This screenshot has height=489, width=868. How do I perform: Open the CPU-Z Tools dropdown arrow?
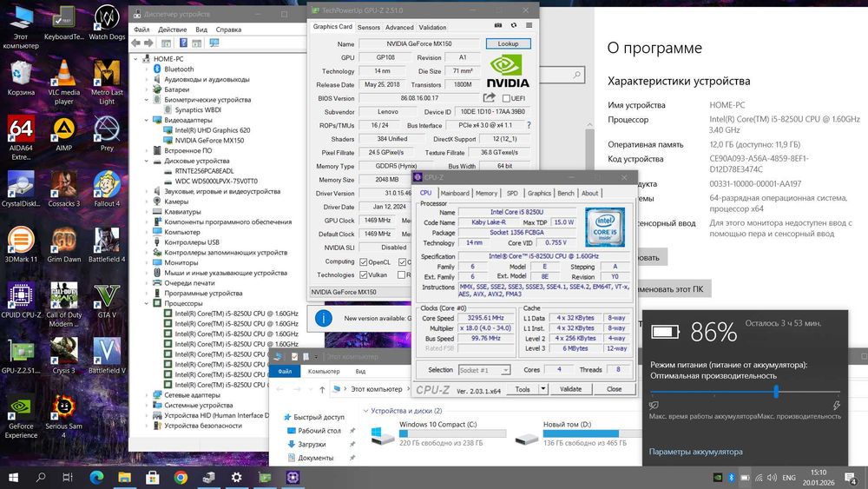coord(543,389)
